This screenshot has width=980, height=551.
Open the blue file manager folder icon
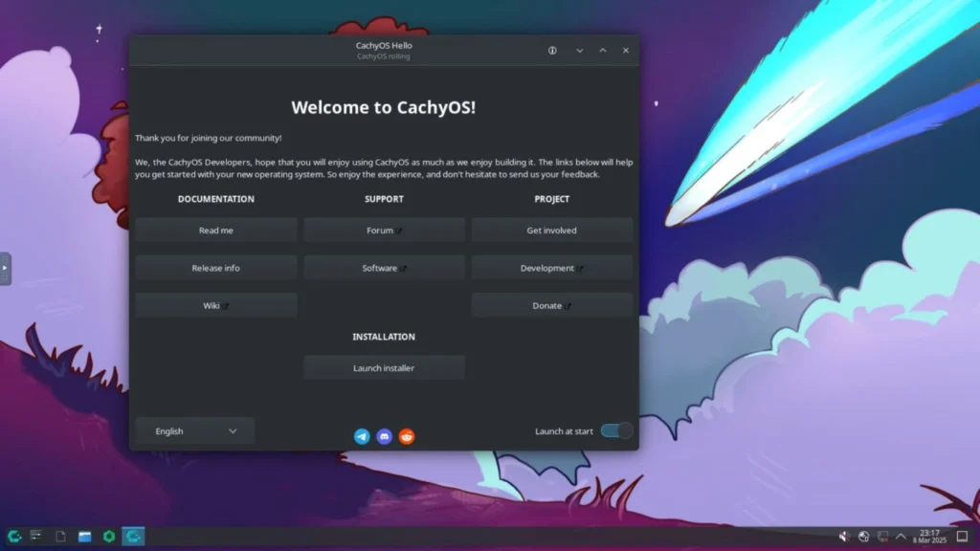point(84,536)
